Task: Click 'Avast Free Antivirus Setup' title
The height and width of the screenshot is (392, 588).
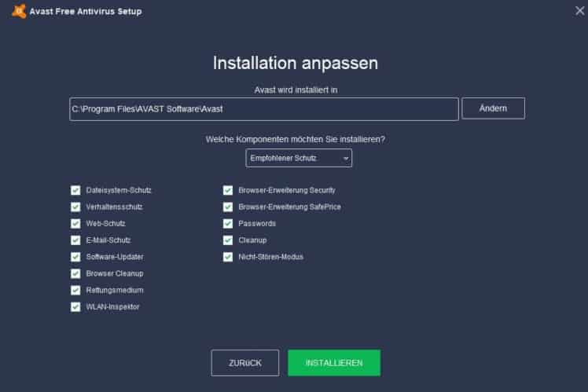Action: [x=86, y=12]
